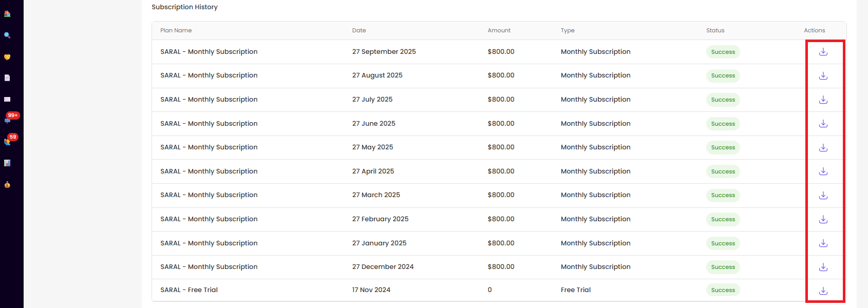Download the 27 September 2025 invoice
Image resolution: width=868 pixels, height=308 pixels.
[823, 52]
